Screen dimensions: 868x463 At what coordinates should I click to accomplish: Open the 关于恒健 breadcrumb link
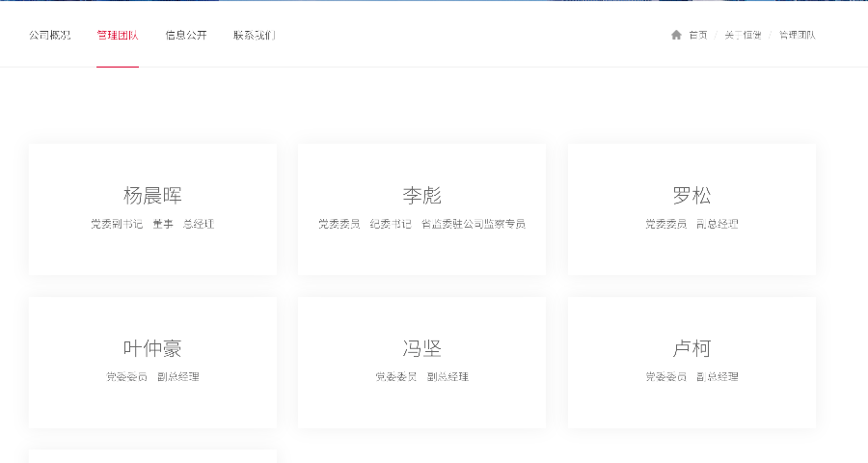(x=743, y=35)
